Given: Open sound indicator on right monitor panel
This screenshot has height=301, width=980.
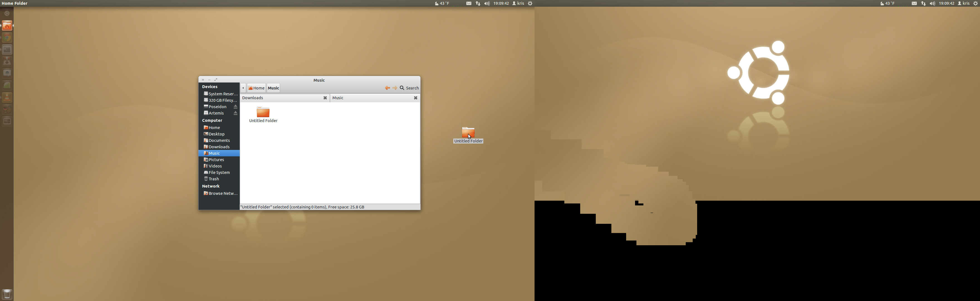Looking at the screenshot, I should pyautogui.click(x=932, y=3).
